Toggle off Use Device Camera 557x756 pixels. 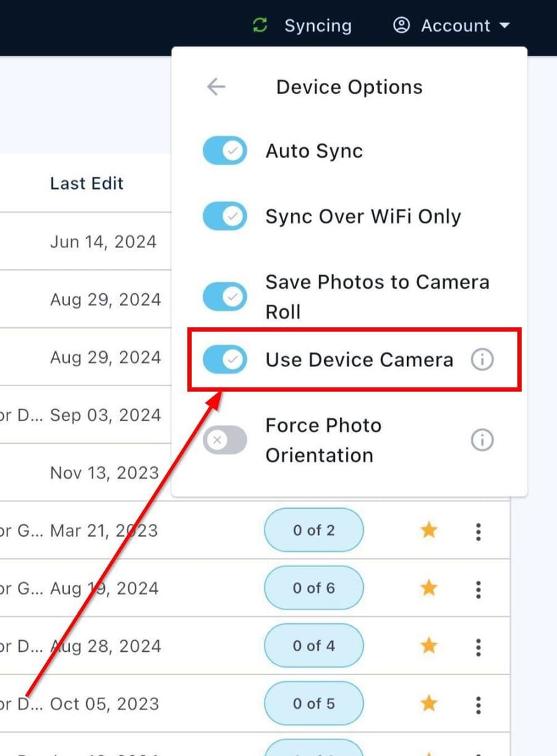click(224, 360)
